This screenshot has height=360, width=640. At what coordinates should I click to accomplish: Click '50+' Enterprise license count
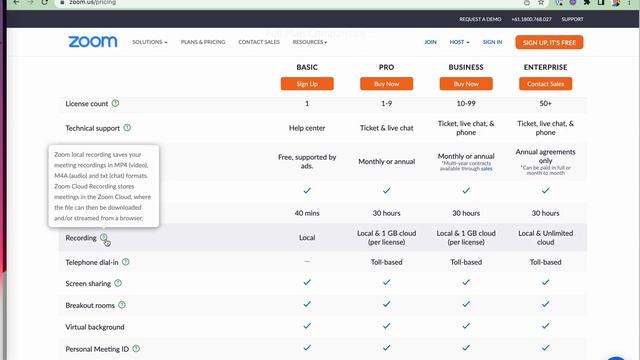pos(545,103)
